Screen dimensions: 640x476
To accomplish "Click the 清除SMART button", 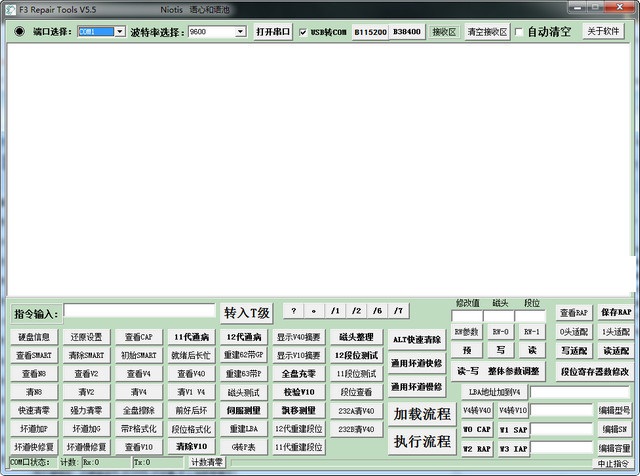I will tap(87, 356).
